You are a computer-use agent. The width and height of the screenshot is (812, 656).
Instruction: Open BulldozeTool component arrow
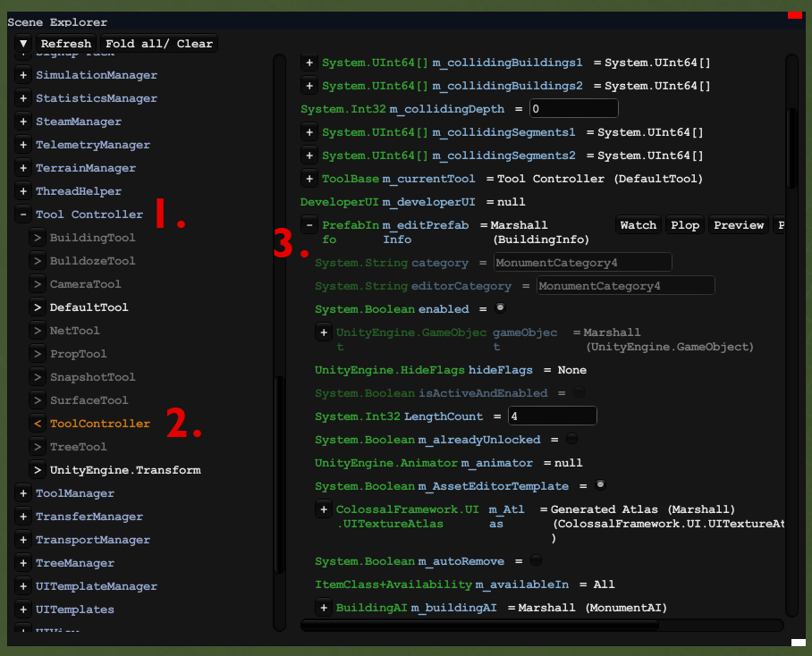(x=38, y=261)
